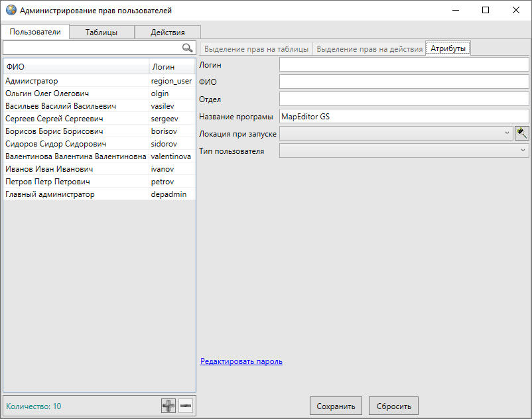Sort the list by ФИО column header

(76, 66)
